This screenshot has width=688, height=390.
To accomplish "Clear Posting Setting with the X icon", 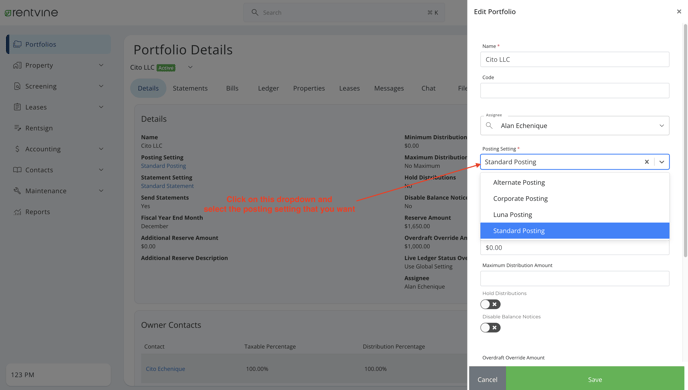I will coord(646,162).
